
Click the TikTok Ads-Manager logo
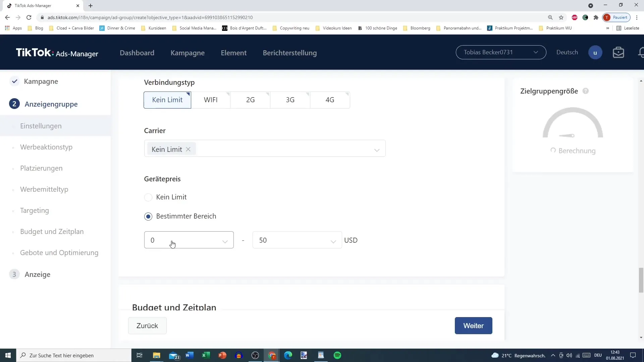point(57,53)
